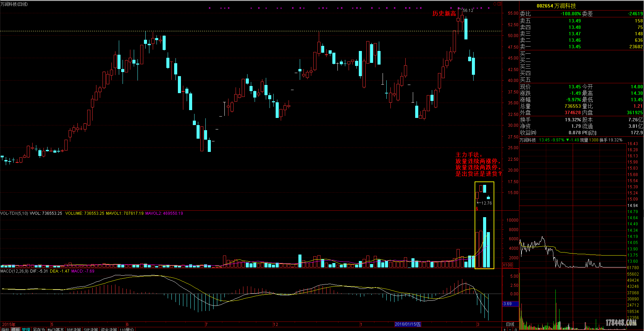Viewport: 644px width, 331px height.
Task: Click the 002654 万润科技 stock title
Action: click(556, 6)
